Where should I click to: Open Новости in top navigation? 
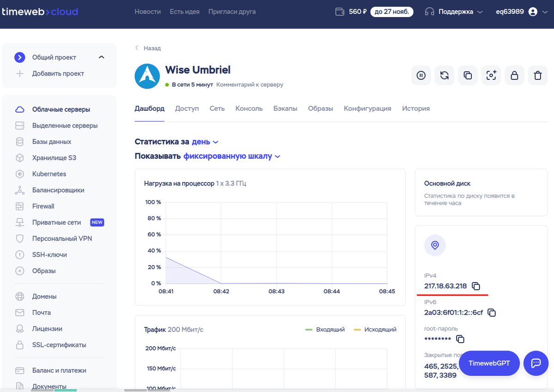click(x=148, y=12)
